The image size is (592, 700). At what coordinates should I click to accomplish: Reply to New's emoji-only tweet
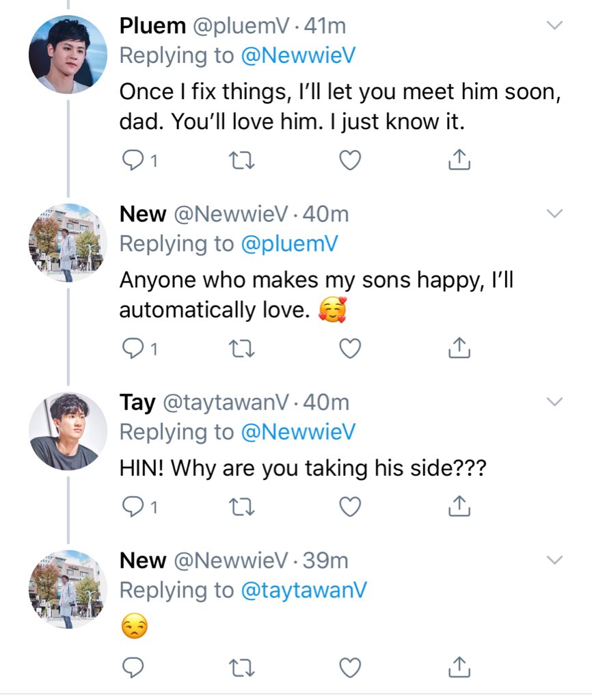click(131, 665)
